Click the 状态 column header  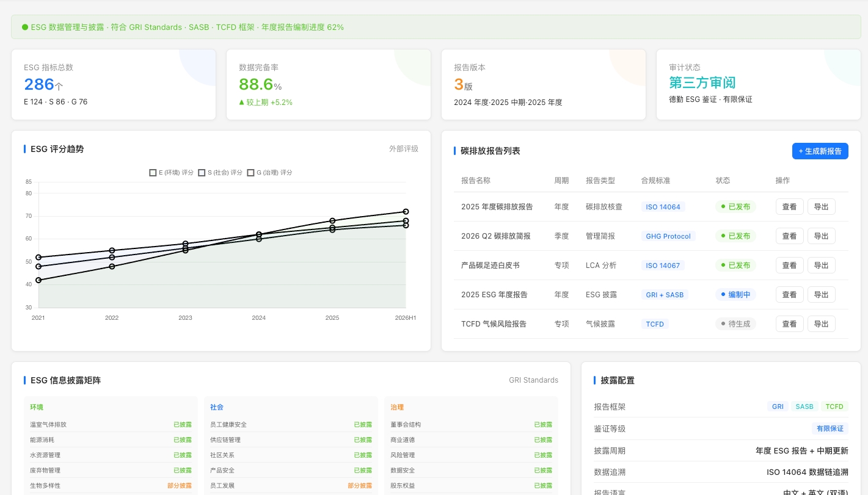723,181
